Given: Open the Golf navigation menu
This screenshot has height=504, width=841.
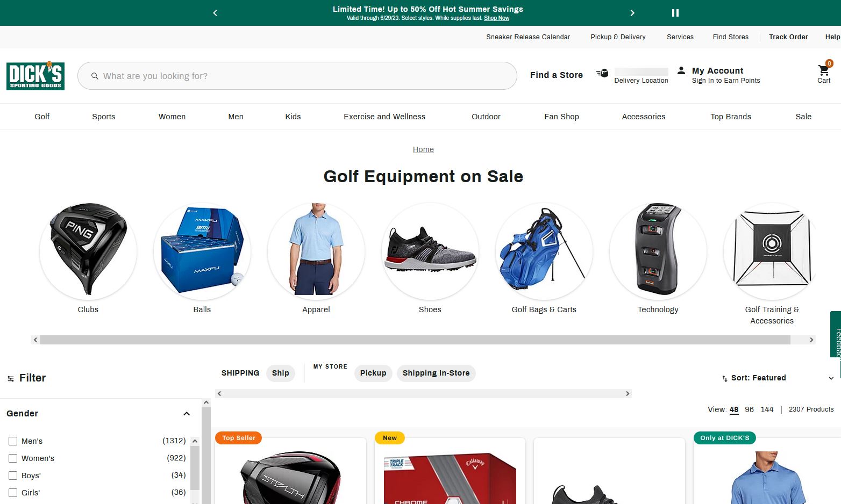Looking at the screenshot, I should click(42, 117).
